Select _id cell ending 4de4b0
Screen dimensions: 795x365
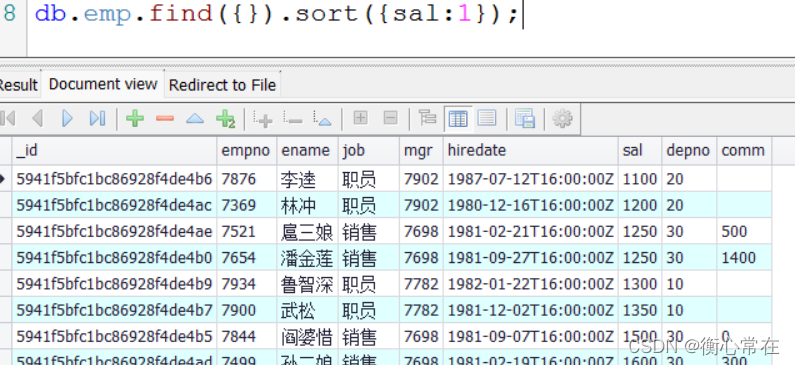(x=115, y=258)
